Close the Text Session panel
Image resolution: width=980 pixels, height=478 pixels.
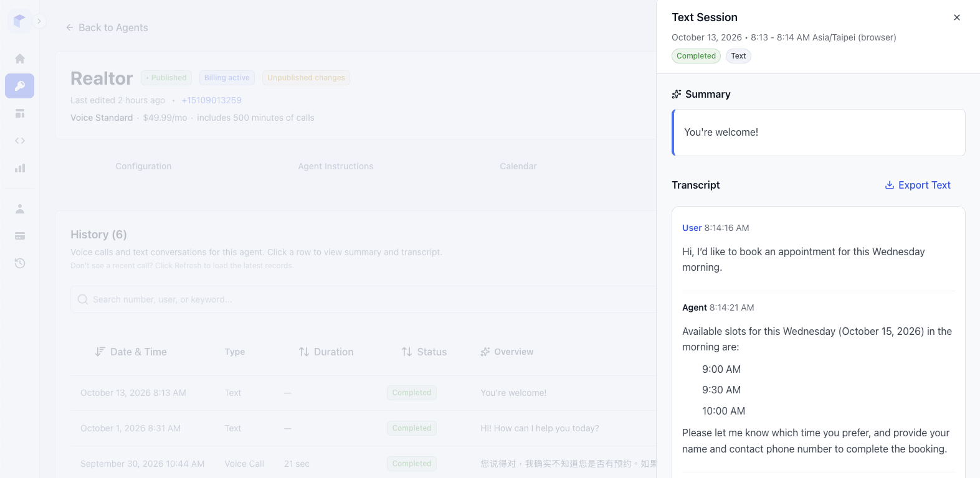click(957, 17)
